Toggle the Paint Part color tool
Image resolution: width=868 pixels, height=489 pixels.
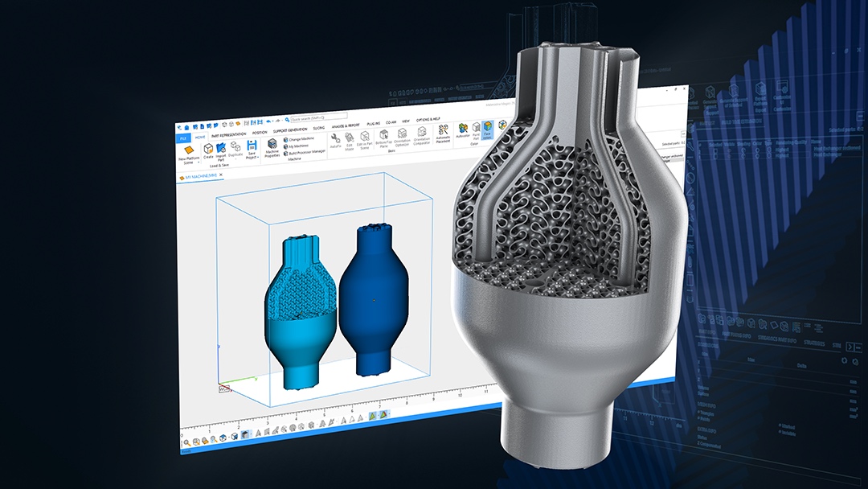coord(476,127)
